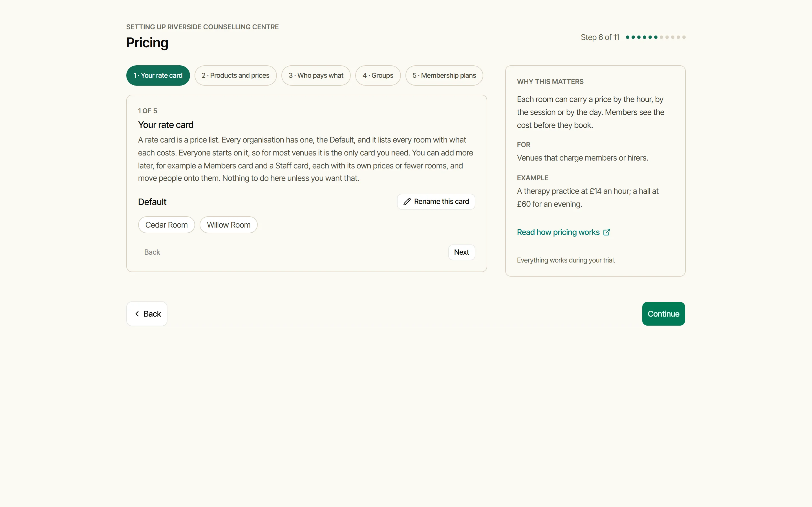Go to Membership plans tab
Screen dimensions: 812x507
point(444,75)
